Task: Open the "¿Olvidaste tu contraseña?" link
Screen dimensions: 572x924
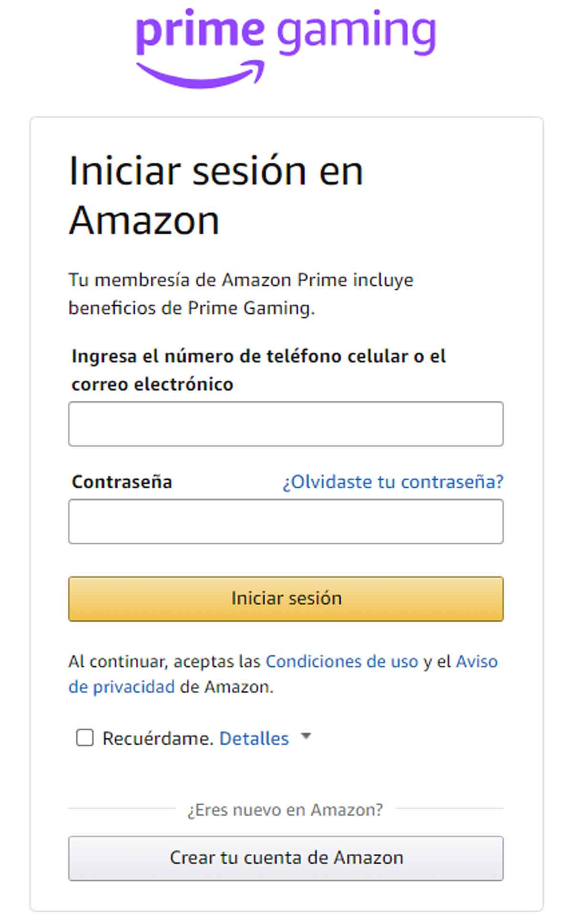Action: 393,482
